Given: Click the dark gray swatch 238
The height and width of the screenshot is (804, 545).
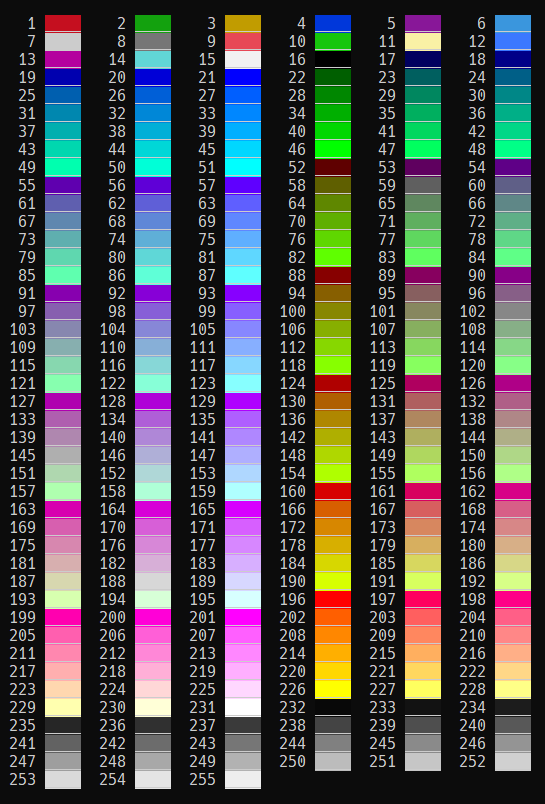Looking at the screenshot, I should click(333, 725).
